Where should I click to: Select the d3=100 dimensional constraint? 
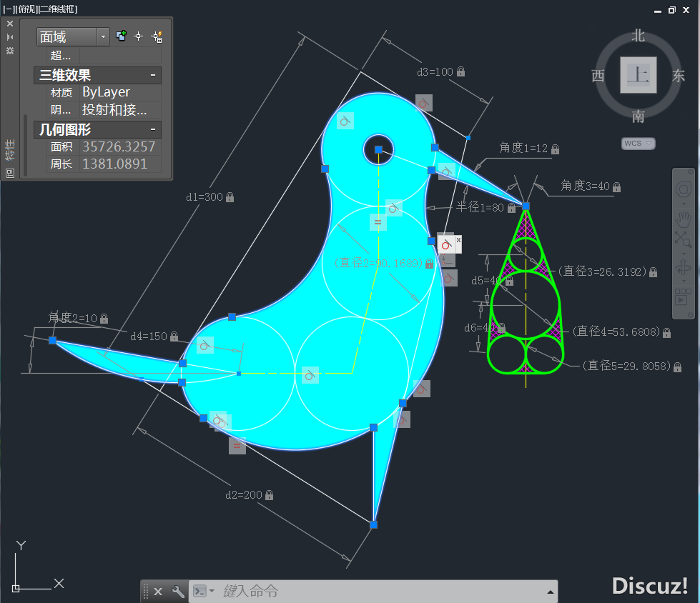point(440,72)
